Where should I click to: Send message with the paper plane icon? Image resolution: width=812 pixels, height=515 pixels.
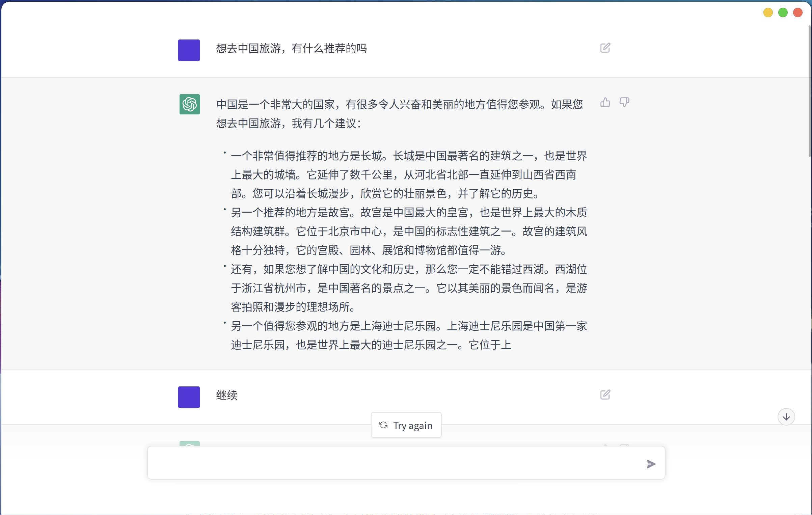[x=651, y=464]
